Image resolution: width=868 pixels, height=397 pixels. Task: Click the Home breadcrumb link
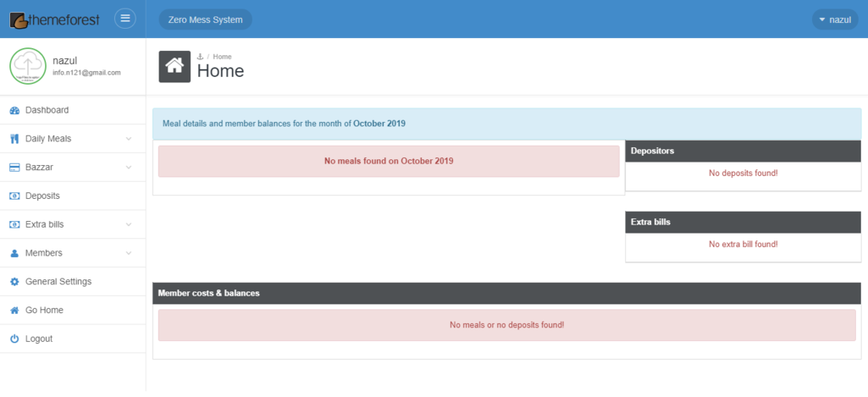coord(222,57)
